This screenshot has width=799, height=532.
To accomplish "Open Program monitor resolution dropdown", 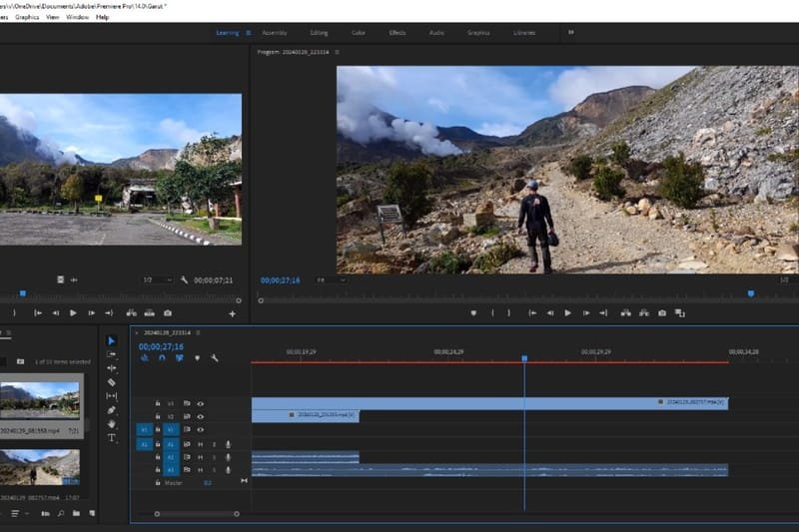I will click(787, 280).
